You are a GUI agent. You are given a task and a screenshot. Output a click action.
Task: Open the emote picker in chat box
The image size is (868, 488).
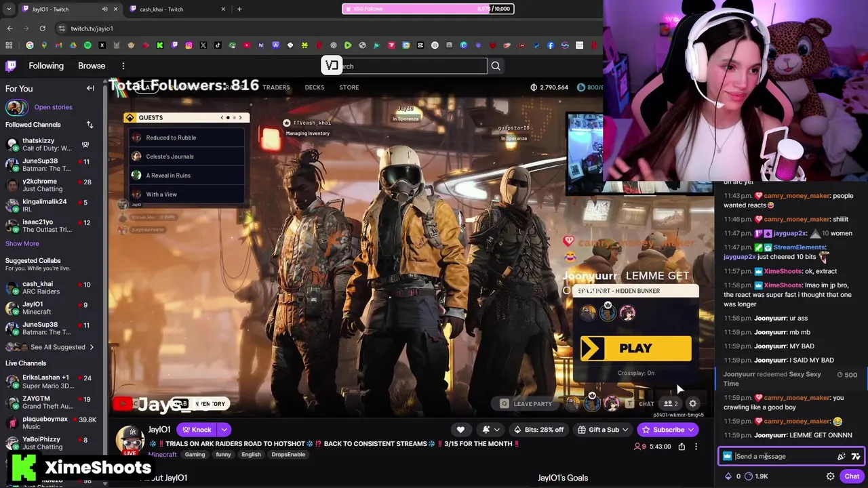point(855,456)
